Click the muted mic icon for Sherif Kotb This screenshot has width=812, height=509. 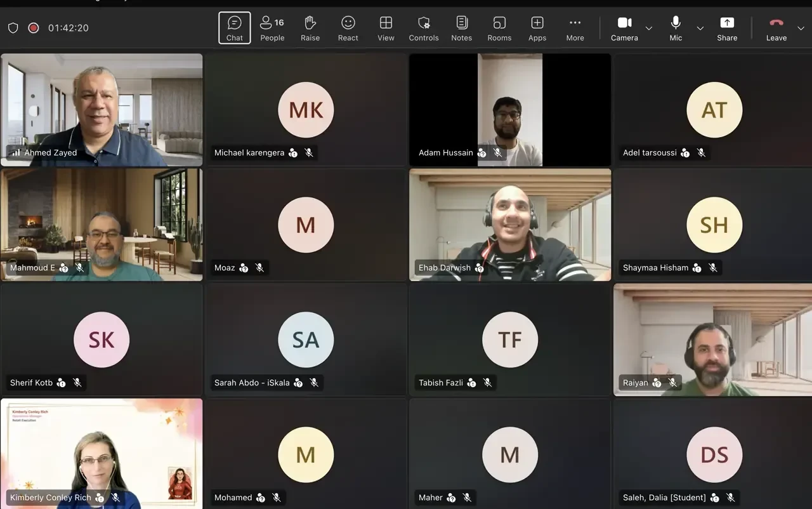pos(77,383)
